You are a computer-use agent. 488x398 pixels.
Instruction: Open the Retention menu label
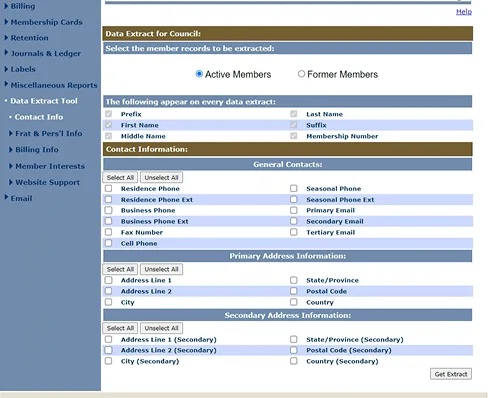click(29, 38)
